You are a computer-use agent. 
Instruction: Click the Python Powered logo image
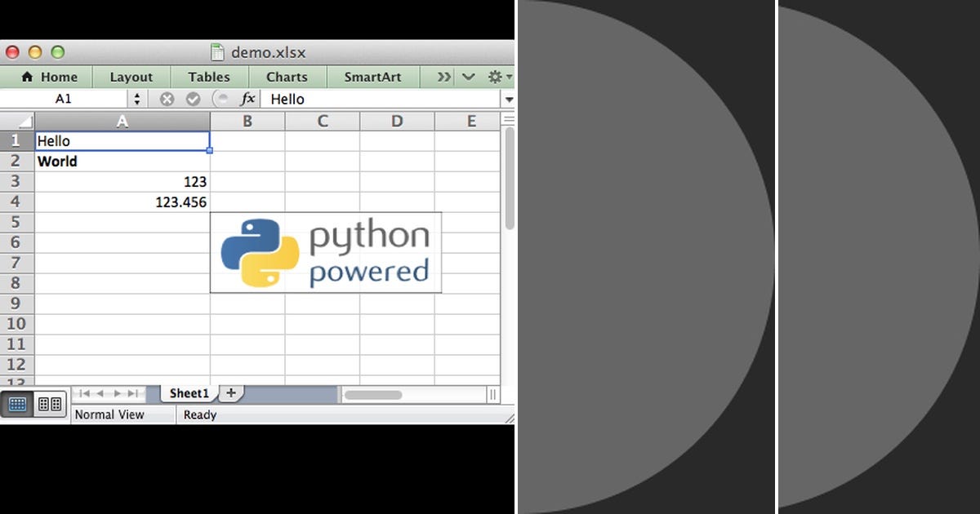pos(326,252)
